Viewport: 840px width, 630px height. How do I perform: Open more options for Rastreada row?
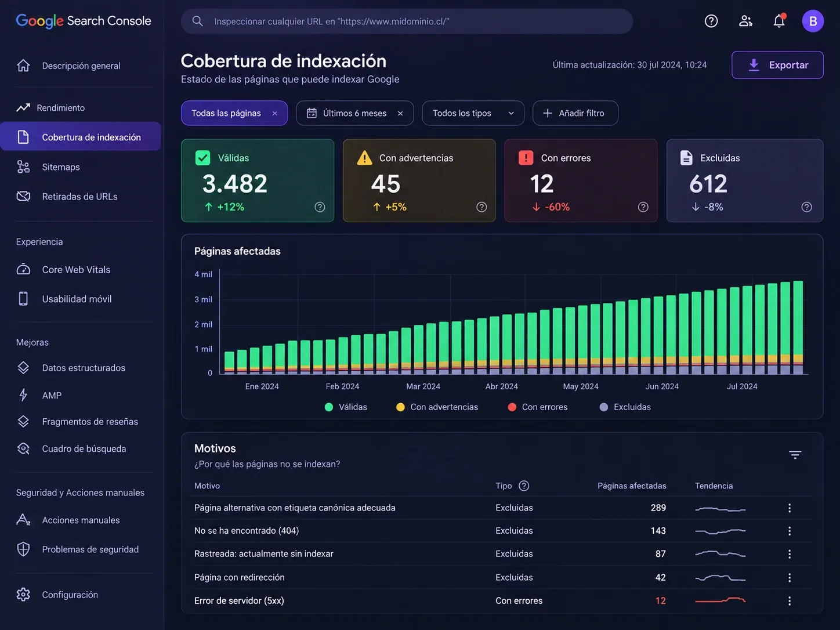[x=790, y=554]
